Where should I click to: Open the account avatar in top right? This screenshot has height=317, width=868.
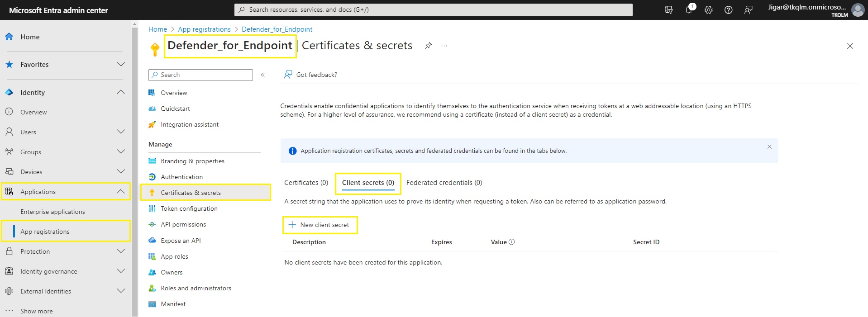[858, 10]
